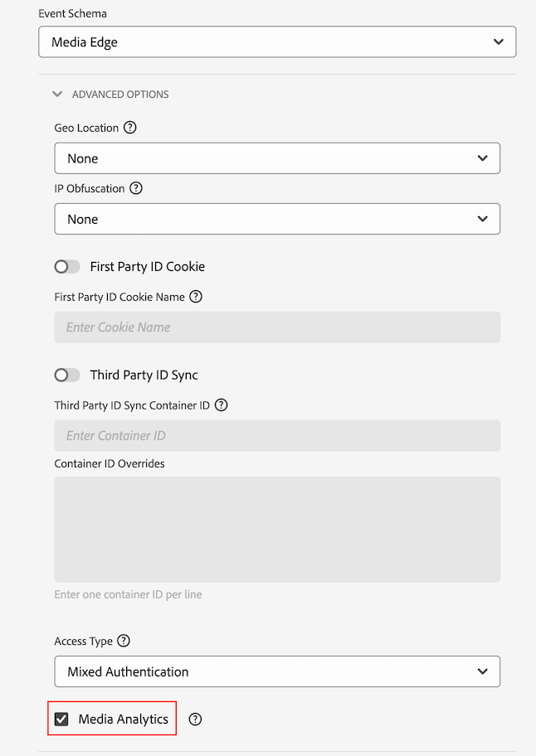Click the First Party ID Cookie label
536x756 pixels.
[x=148, y=267]
